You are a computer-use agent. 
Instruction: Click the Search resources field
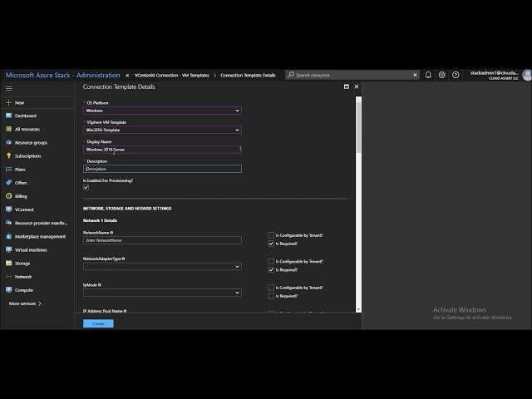pyautogui.click(x=352, y=75)
